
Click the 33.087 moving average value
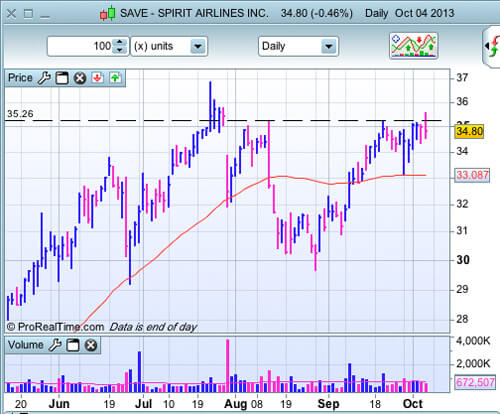click(472, 175)
